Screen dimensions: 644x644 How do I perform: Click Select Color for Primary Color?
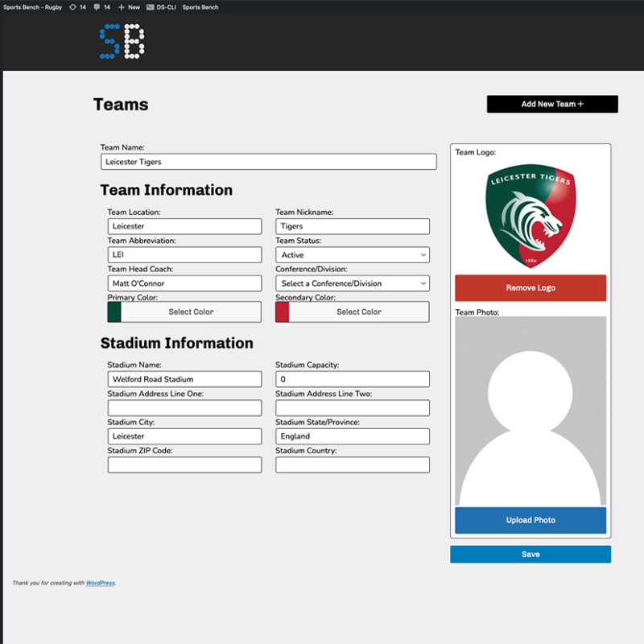pos(191,312)
